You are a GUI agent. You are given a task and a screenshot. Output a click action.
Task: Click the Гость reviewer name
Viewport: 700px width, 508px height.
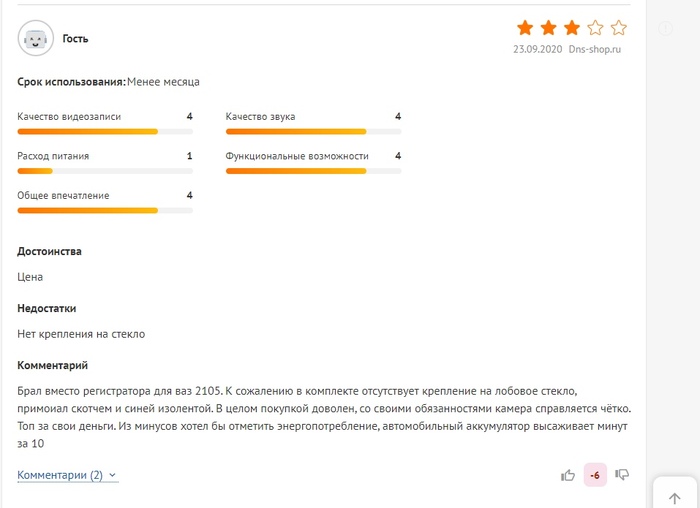click(75, 39)
